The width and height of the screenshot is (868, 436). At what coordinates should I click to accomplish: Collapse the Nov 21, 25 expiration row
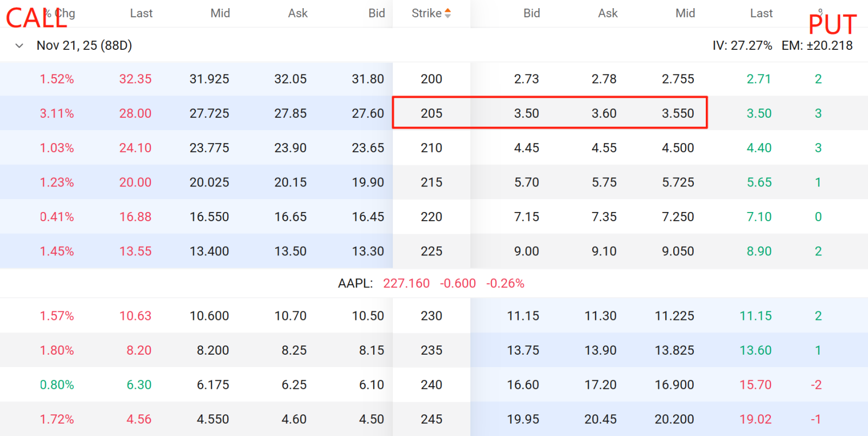[20, 46]
